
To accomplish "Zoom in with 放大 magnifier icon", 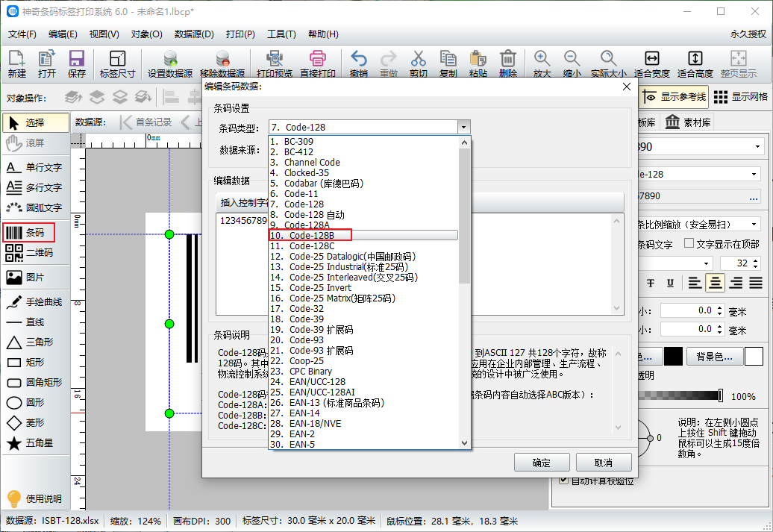I will coord(542,63).
